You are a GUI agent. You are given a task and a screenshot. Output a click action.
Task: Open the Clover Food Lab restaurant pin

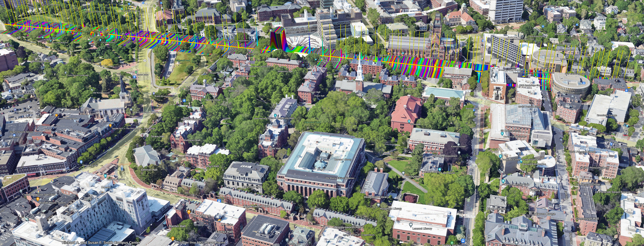pos(189,212)
